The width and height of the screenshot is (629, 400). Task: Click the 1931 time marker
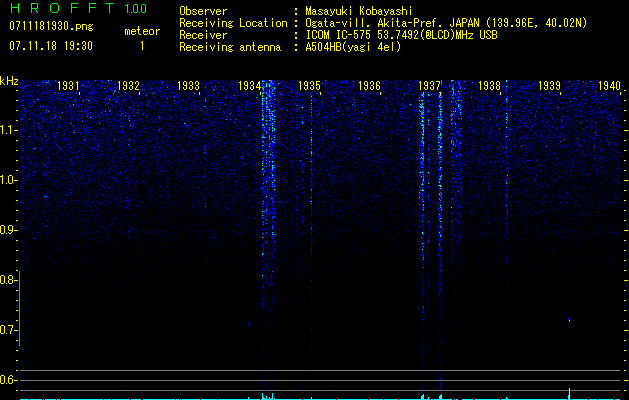pos(68,85)
